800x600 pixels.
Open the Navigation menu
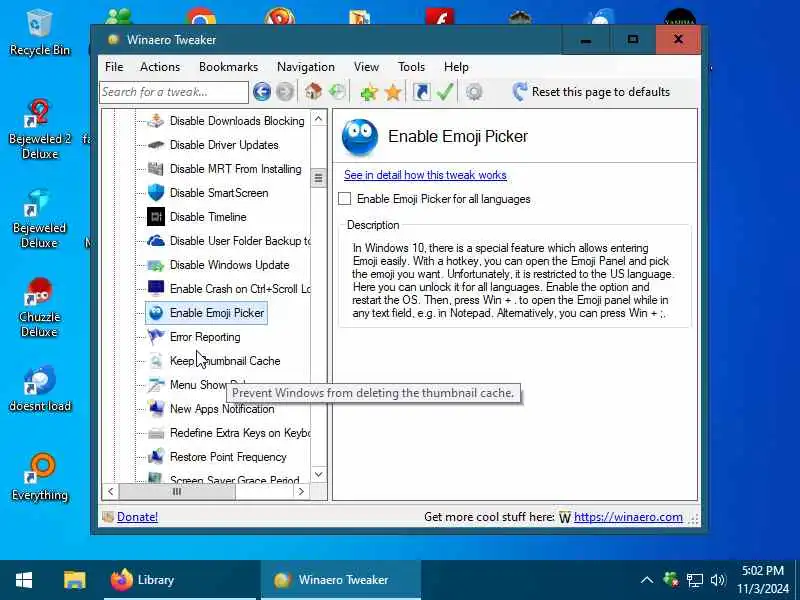[x=306, y=67]
